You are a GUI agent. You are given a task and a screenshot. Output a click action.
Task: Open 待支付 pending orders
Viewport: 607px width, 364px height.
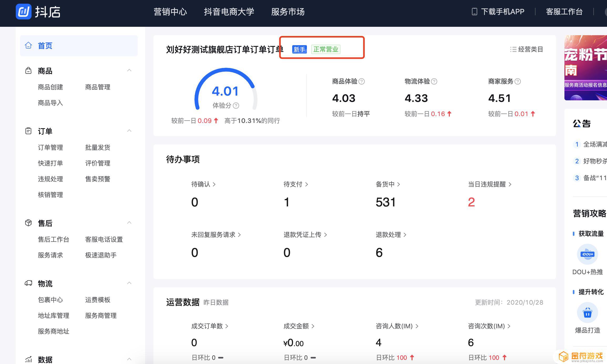point(296,184)
